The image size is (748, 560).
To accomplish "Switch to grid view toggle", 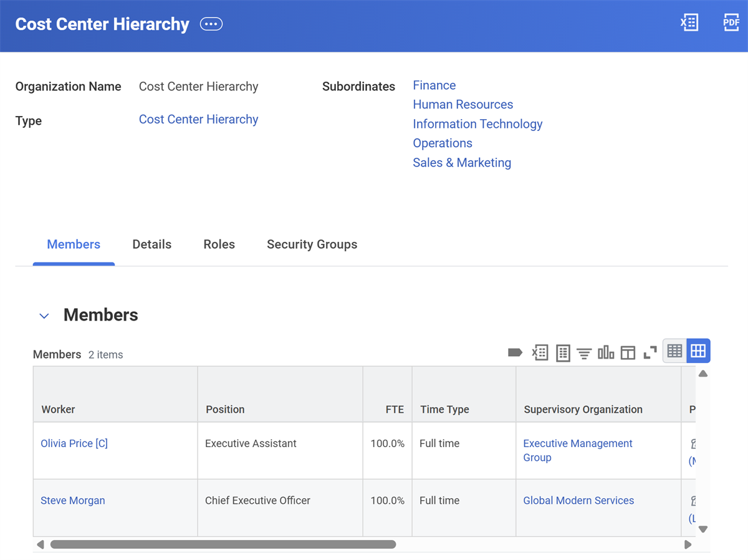I will coord(698,351).
